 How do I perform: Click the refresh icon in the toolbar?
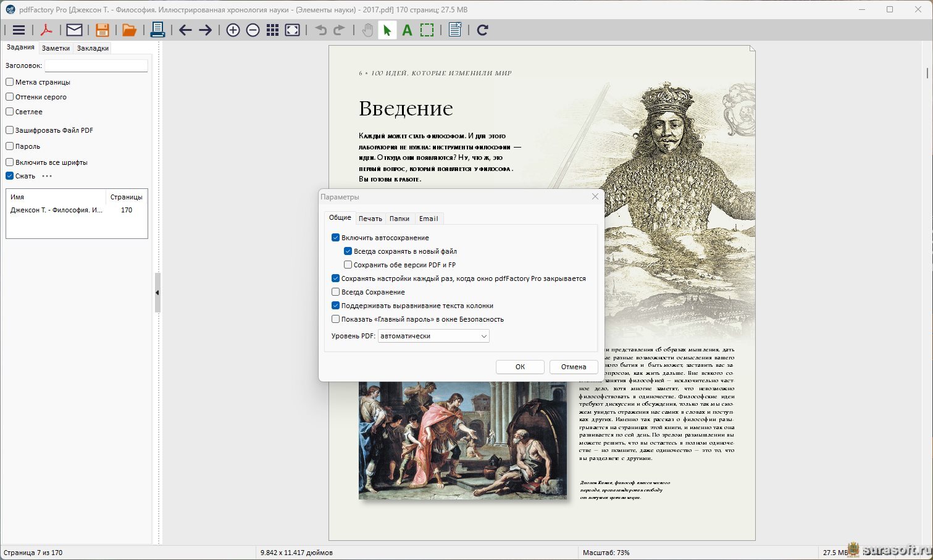point(483,30)
